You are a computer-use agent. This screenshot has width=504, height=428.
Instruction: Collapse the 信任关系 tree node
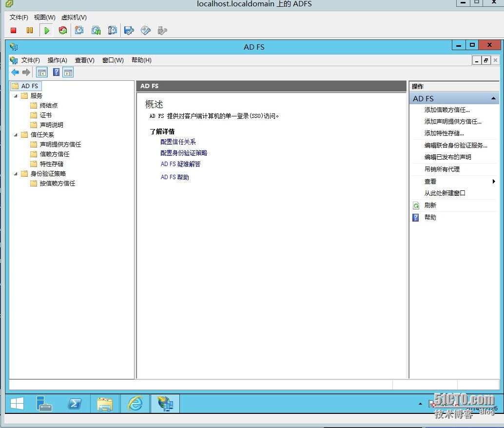[x=16, y=135]
